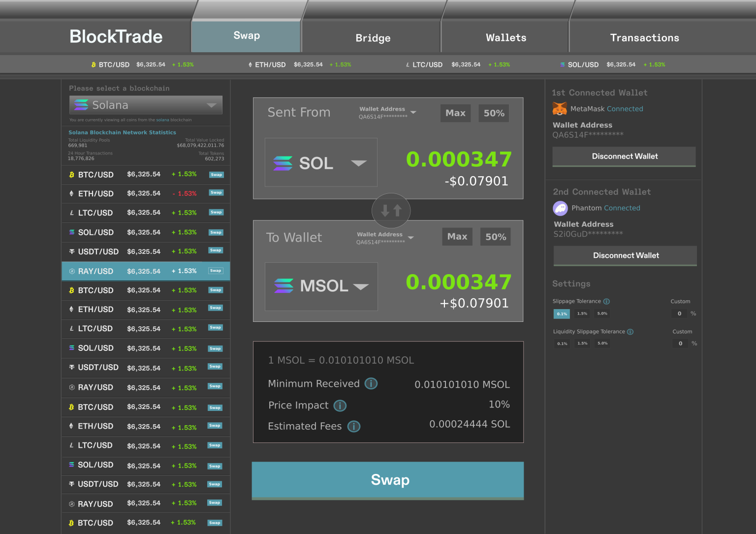Screen dimensions: 756x534
Task: Disconnect the MetaMask wallet
Action: coord(624,157)
